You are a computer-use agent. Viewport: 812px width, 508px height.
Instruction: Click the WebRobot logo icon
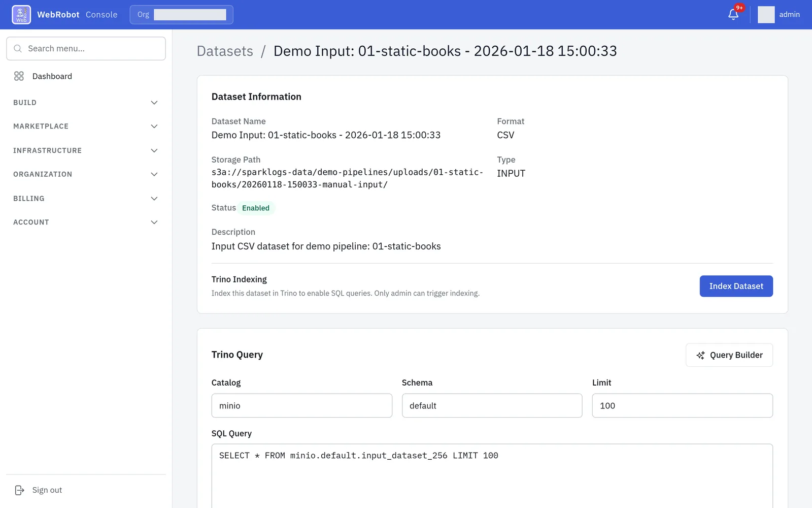click(21, 15)
